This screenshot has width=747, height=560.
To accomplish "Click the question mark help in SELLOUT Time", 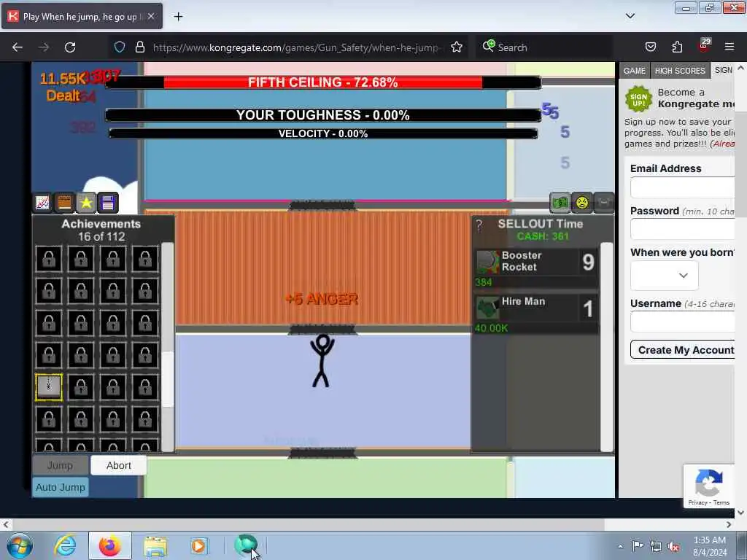I will point(479,226).
